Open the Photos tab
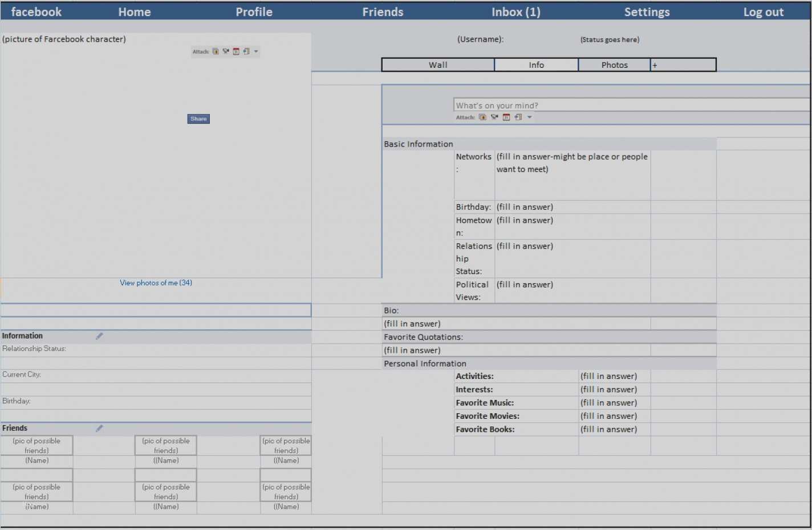Screen dimensions: 812x530 pos(614,65)
